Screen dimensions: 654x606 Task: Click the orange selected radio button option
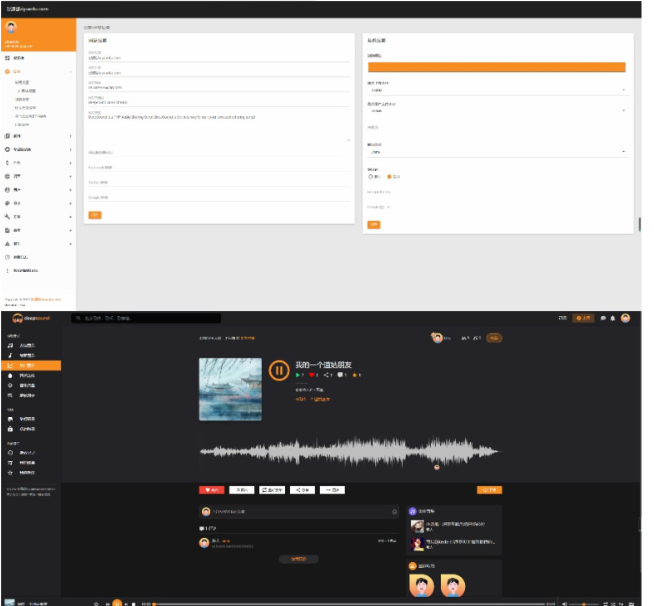pos(390,177)
